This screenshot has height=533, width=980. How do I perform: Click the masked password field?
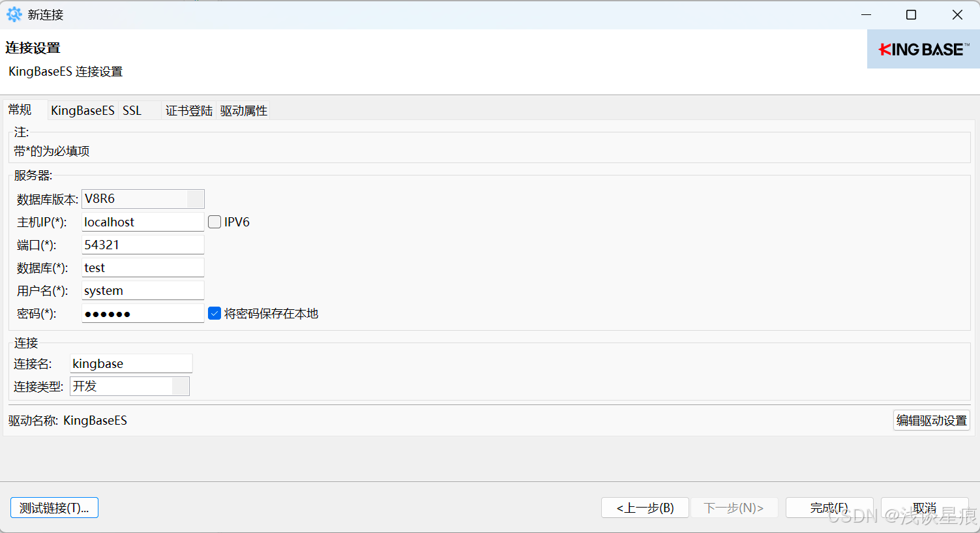pos(143,313)
